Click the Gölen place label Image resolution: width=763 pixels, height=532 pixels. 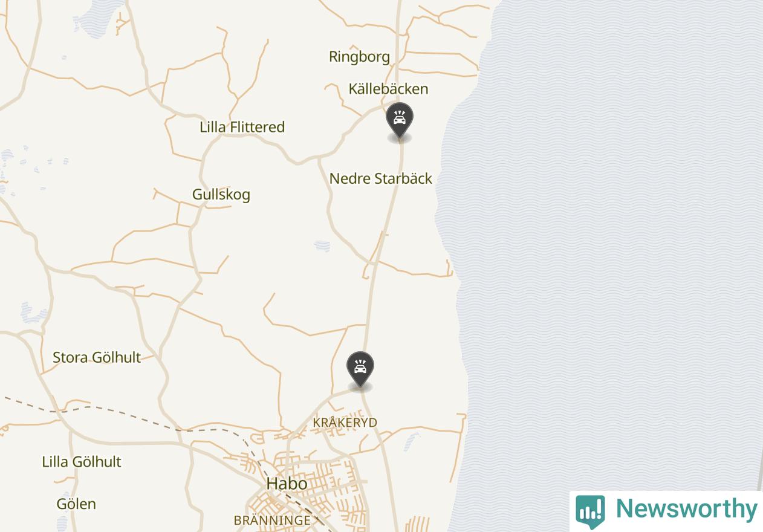(x=76, y=504)
